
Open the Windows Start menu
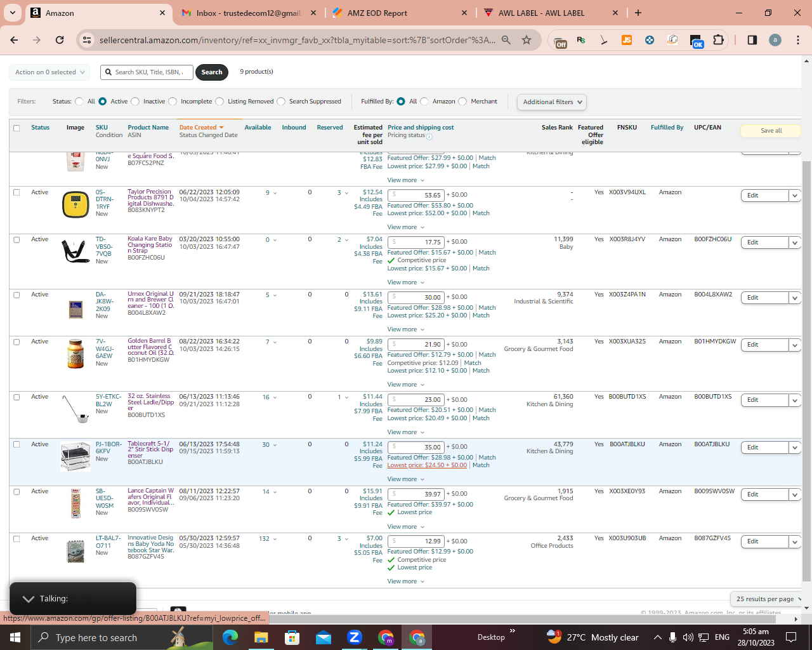pyautogui.click(x=15, y=637)
